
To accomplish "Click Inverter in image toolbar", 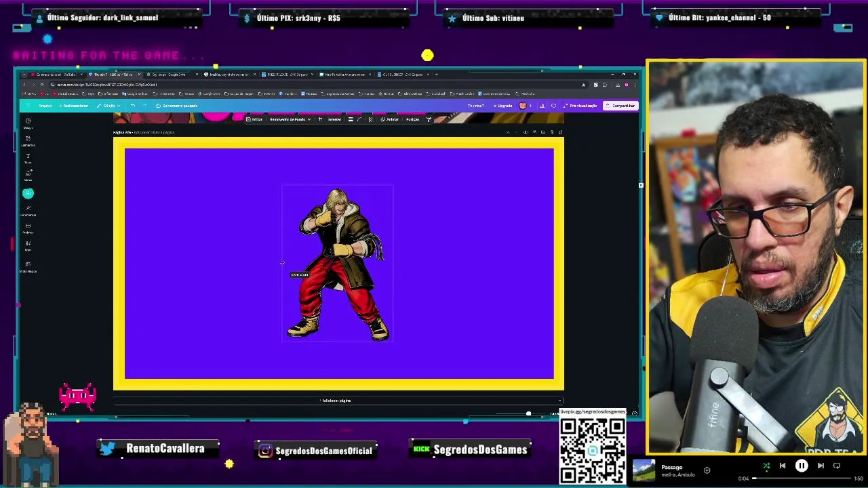I will (334, 119).
